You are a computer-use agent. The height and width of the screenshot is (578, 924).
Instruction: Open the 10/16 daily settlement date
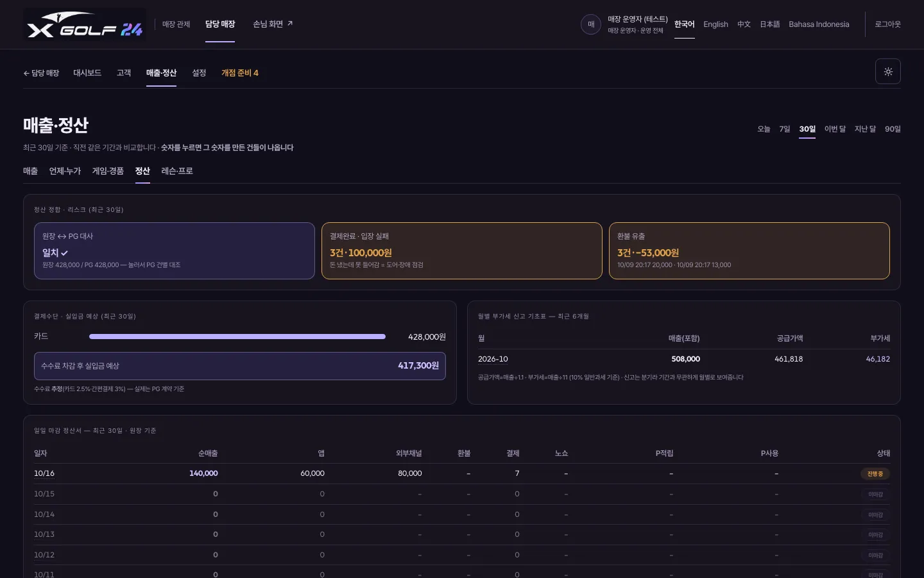point(44,473)
